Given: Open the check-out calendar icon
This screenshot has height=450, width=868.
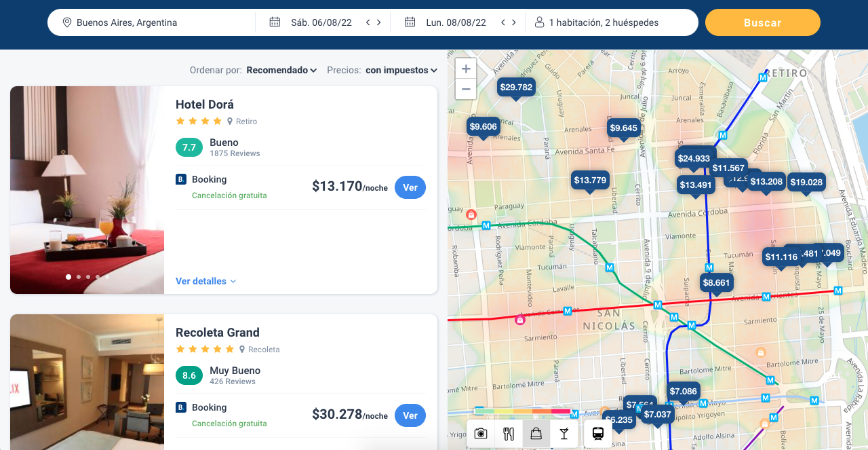Looking at the screenshot, I should [410, 22].
